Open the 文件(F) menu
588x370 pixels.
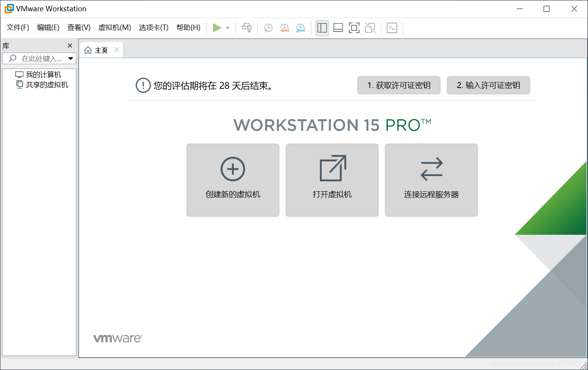tap(18, 28)
